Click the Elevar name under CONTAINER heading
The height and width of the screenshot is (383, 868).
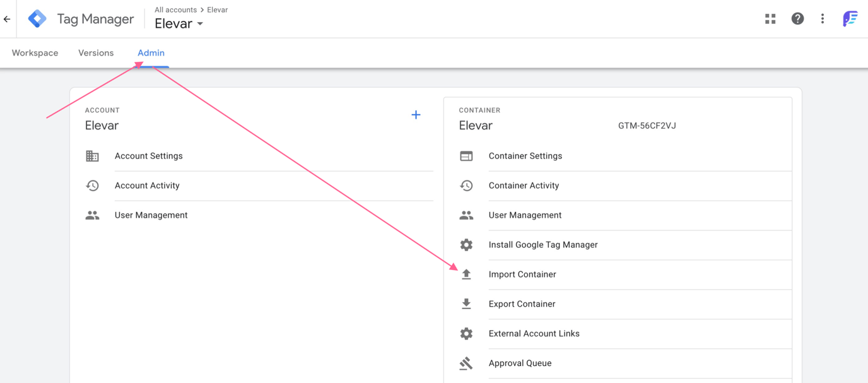476,126
